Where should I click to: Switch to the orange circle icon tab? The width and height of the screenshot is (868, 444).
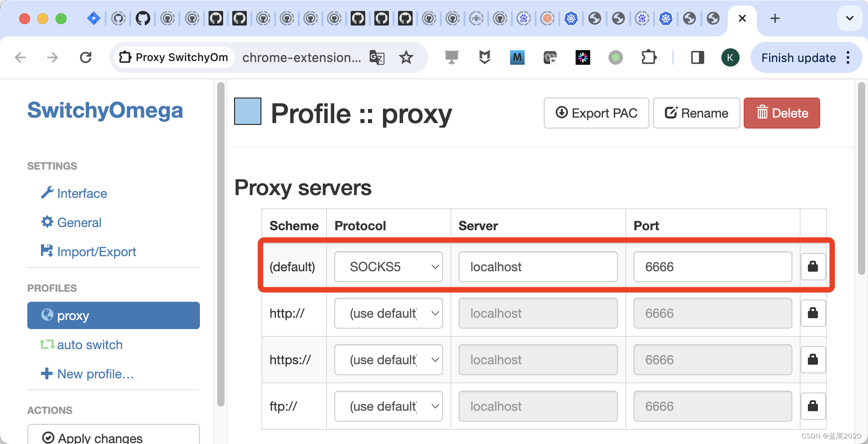tap(547, 18)
